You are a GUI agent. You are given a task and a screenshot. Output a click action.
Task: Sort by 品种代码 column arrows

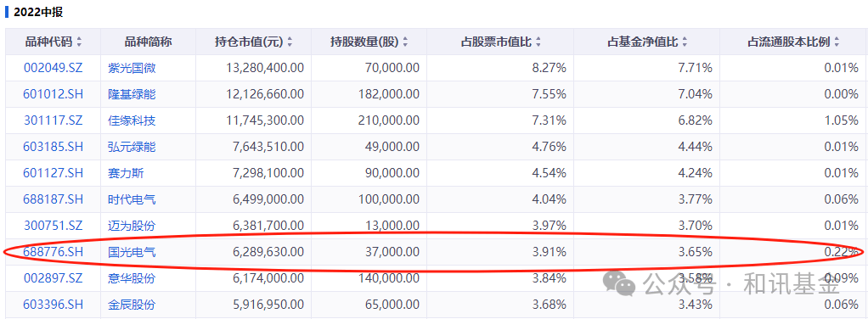coord(79,42)
